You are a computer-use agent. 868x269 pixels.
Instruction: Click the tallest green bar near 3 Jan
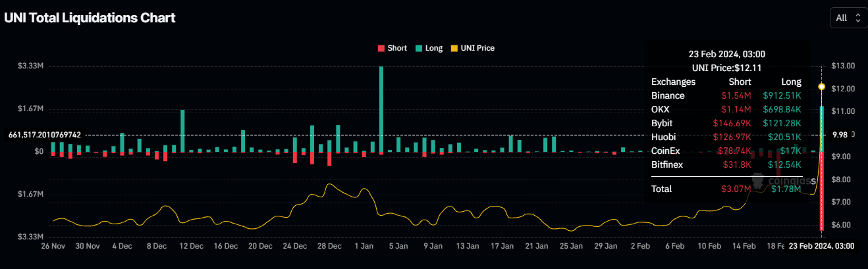[381, 109]
